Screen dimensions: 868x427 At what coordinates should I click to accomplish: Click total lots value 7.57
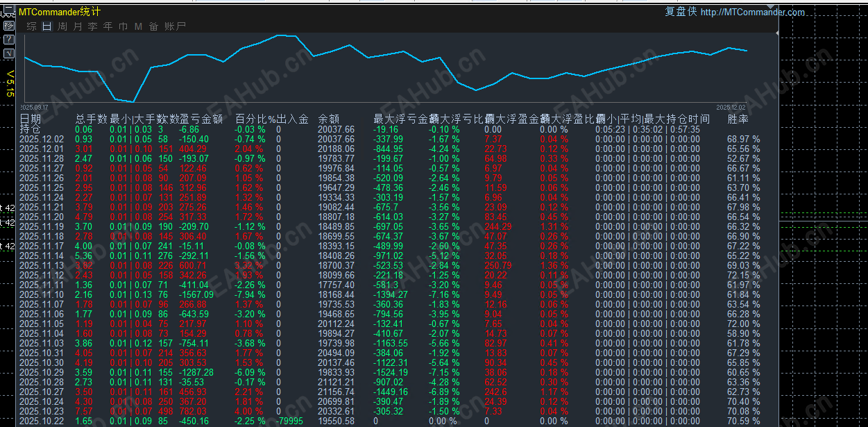(x=83, y=412)
